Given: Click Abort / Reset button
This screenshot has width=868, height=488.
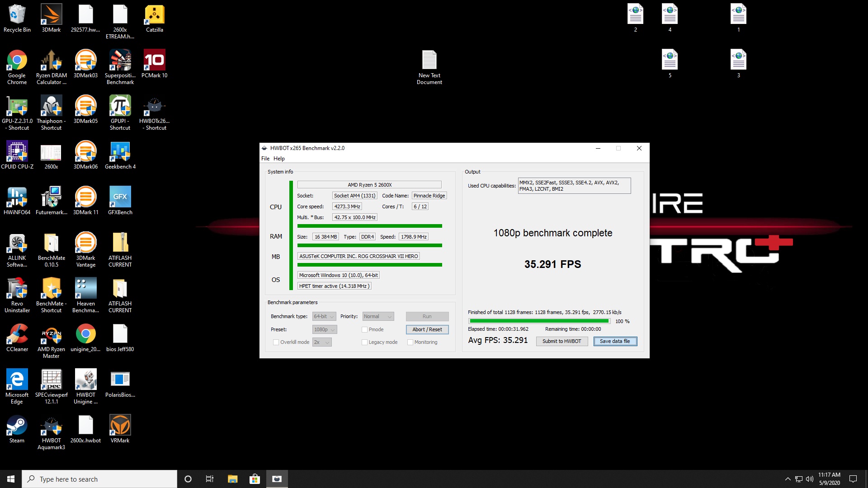Looking at the screenshot, I should (427, 329).
